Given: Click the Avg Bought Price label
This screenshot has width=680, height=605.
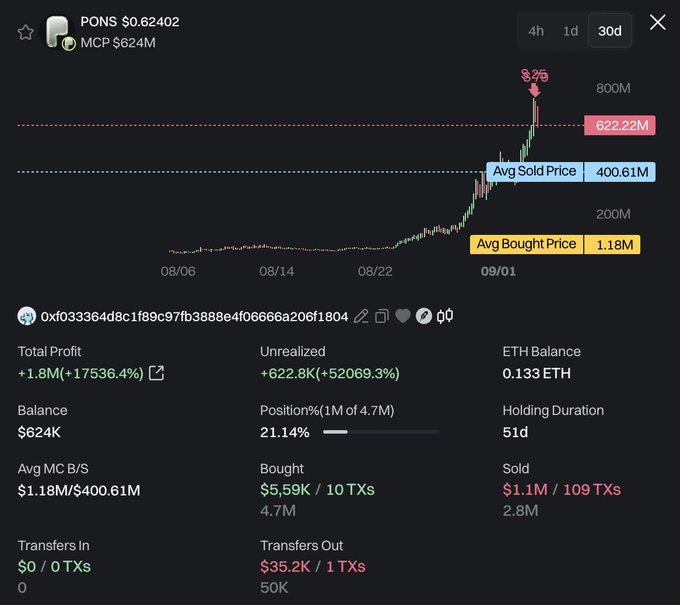Looking at the screenshot, I should pyautogui.click(x=526, y=244).
